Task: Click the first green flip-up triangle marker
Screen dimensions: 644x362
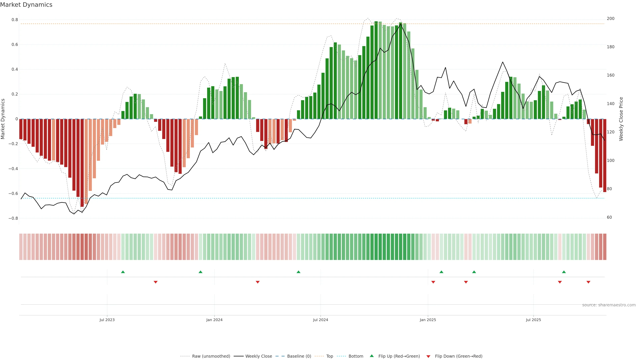Action: [123, 272]
